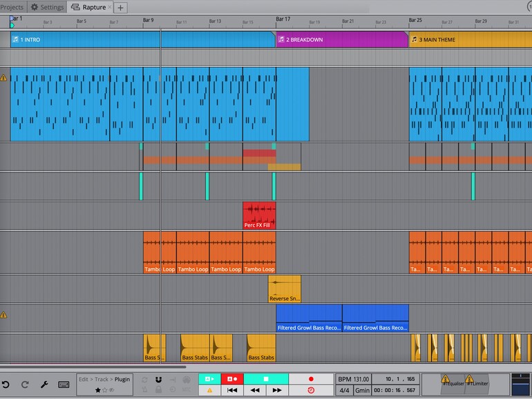Click the Gmin key field
The height and width of the screenshot is (399, 532).
click(362, 390)
